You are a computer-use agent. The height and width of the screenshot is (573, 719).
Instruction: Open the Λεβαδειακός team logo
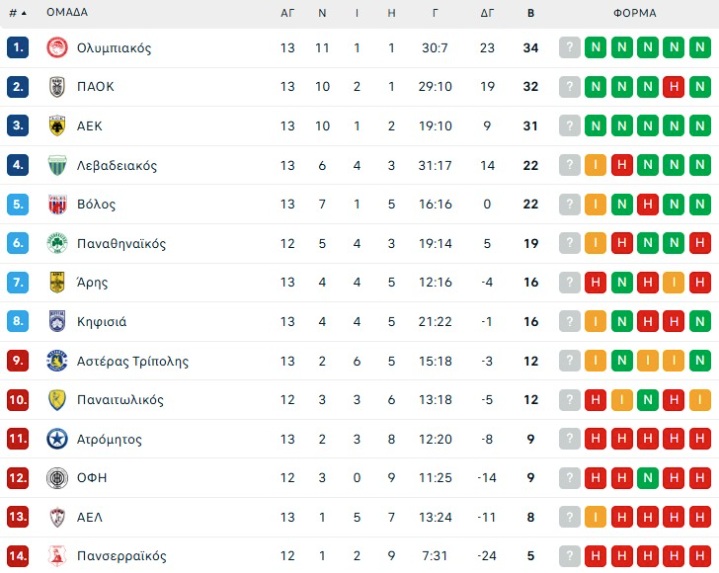coord(57,165)
